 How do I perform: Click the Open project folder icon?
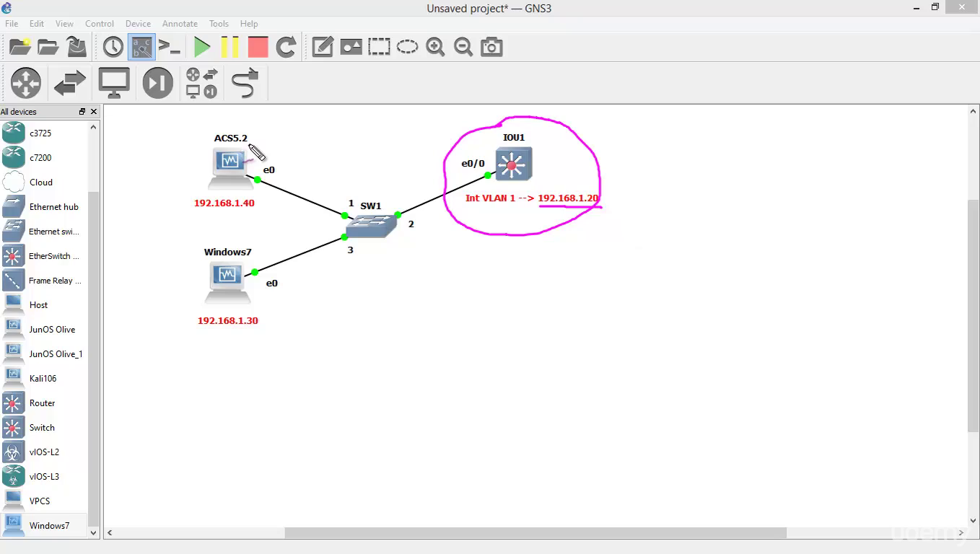tap(48, 47)
